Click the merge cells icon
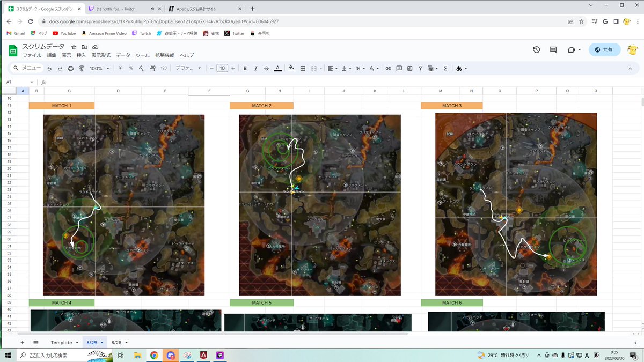Viewport: 644px width, 362px height. [314, 68]
